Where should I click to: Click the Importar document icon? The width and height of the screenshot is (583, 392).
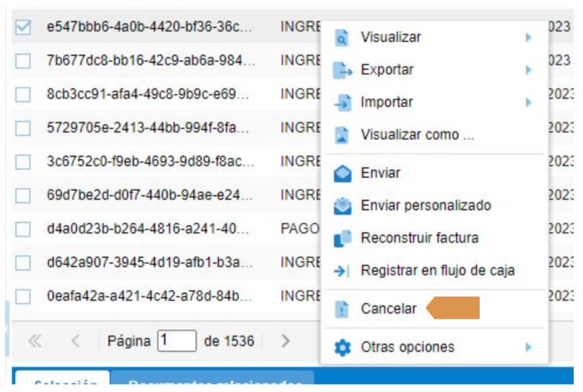[342, 102]
